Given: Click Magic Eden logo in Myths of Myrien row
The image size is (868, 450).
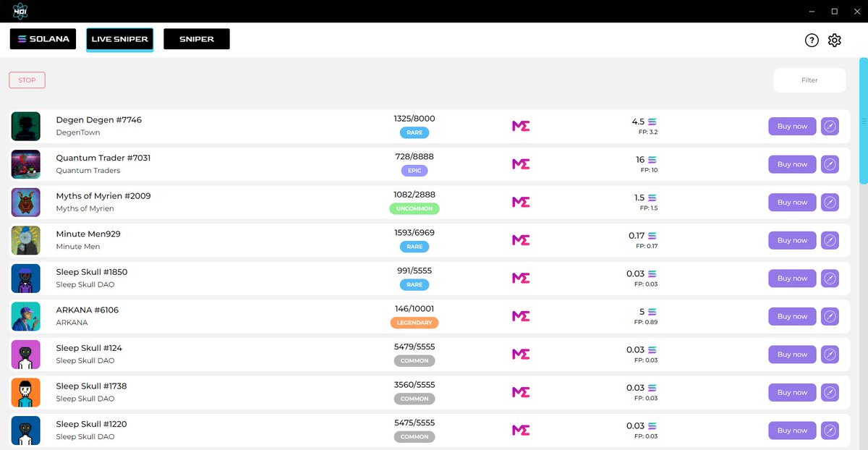Looking at the screenshot, I should (x=521, y=202).
